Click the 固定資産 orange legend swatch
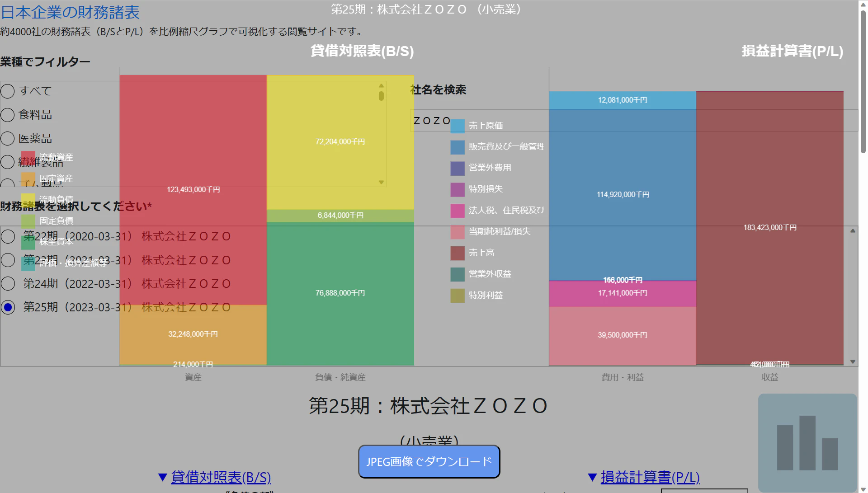 coord(28,179)
